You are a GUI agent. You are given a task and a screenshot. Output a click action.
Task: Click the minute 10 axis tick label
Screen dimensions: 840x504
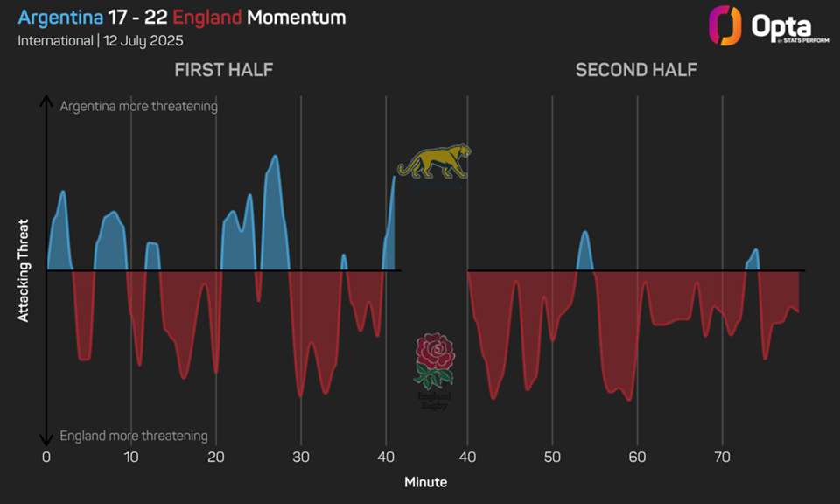coord(130,457)
